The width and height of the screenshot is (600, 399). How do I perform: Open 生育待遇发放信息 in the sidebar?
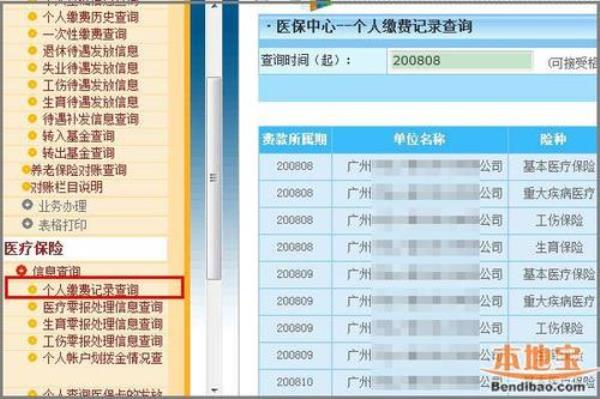(x=90, y=102)
